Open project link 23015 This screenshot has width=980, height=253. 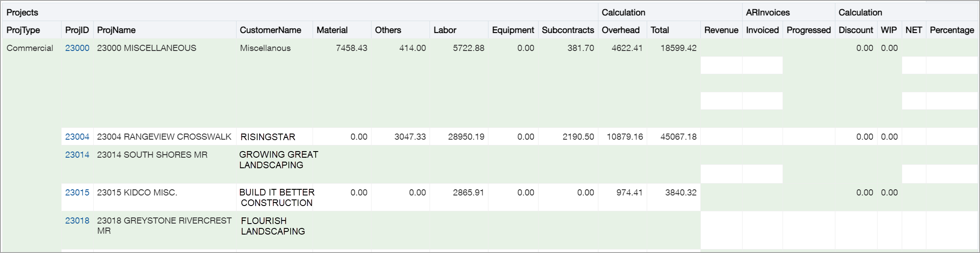pos(77,192)
